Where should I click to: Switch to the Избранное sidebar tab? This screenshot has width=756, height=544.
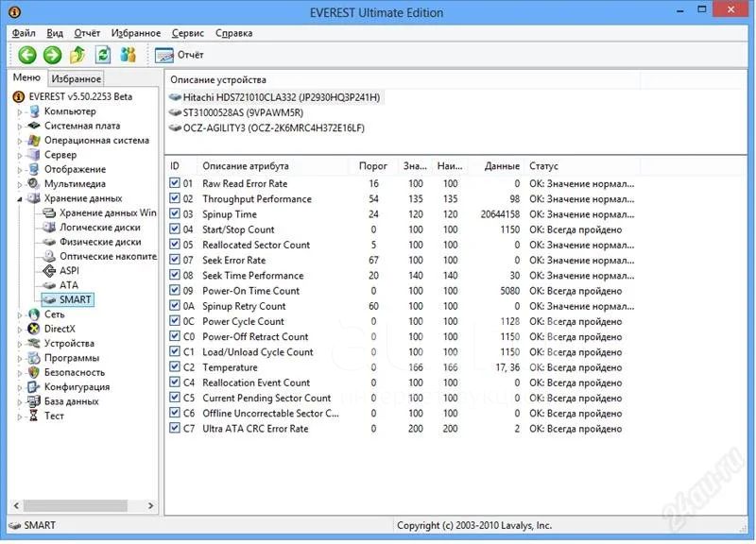[77, 78]
